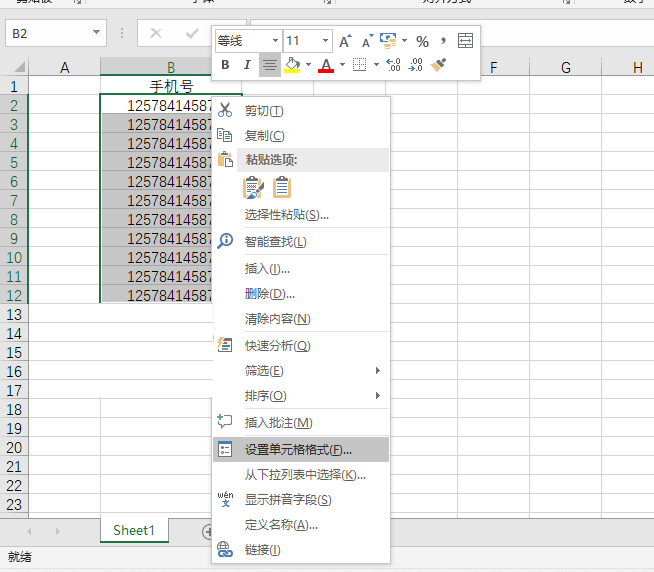Viewport: 654px width, 572px height.
Task: Click the Format Painter brush icon
Action: [438, 65]
